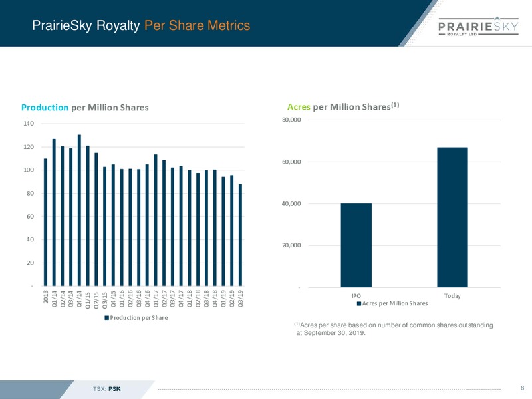Click the '20,000' y-axis value

291,245
